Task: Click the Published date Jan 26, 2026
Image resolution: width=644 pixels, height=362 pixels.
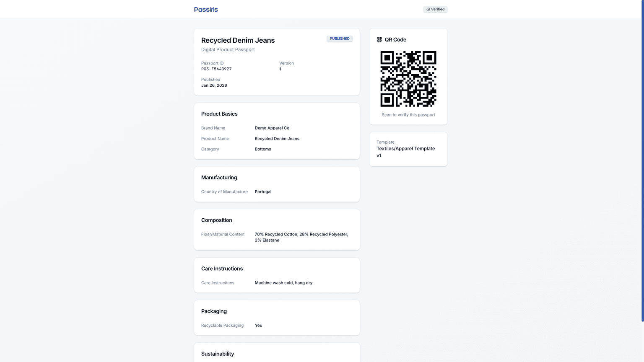Action: click(214, 85)
